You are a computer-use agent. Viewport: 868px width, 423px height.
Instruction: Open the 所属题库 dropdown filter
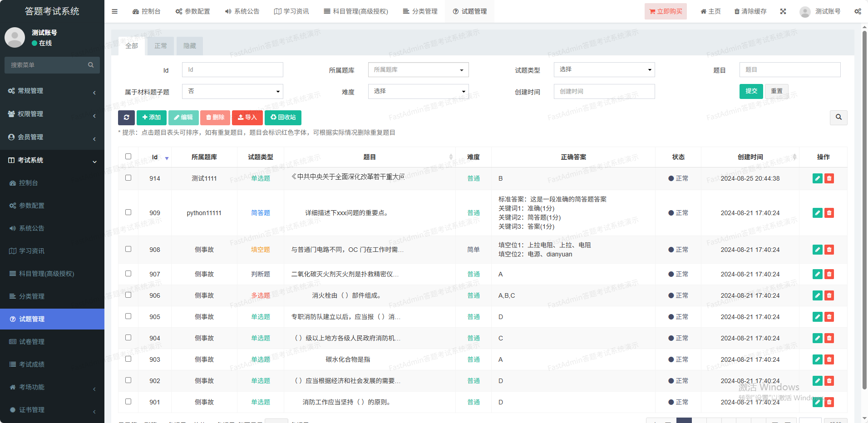pyautogui.click(x=418, y=70)
